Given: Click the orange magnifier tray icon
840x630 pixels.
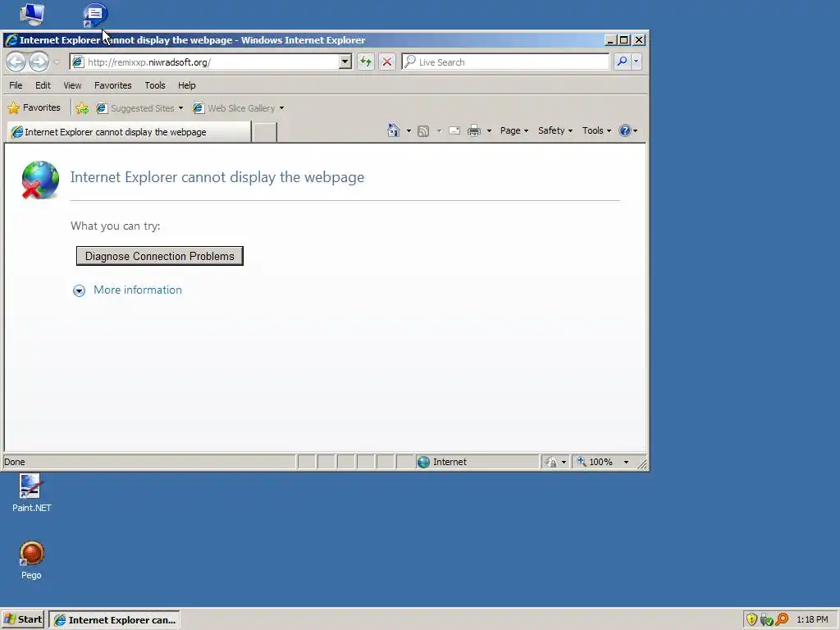Looking at the screenshot, I should (782, 620).
